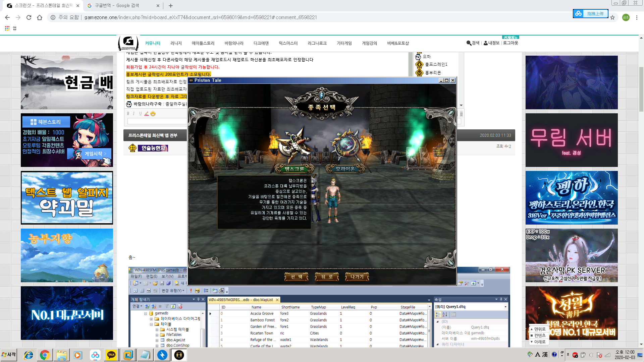Collapse the gamedb tree node

(146, 313)
